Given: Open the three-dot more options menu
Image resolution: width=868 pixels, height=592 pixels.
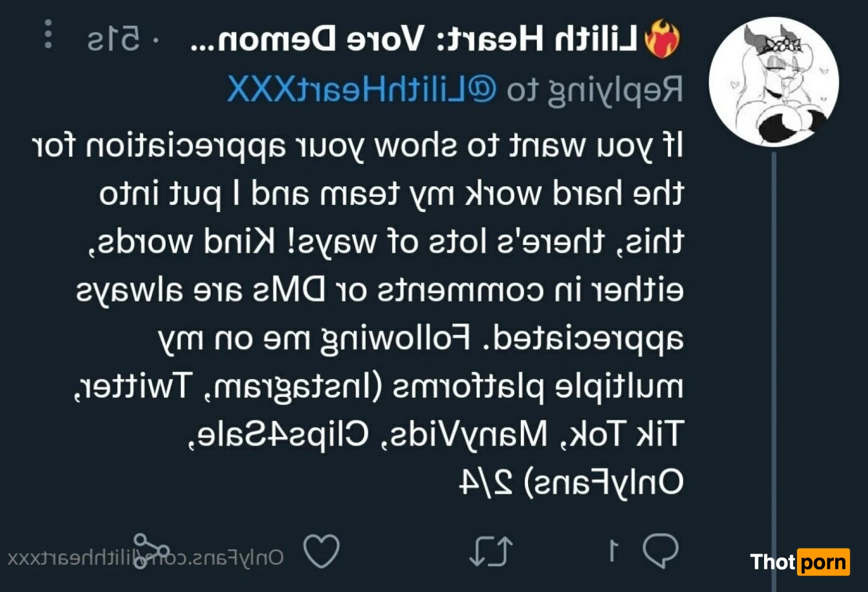Looking at the screenshot, I should pyautogui.click(x=48, y=34).
